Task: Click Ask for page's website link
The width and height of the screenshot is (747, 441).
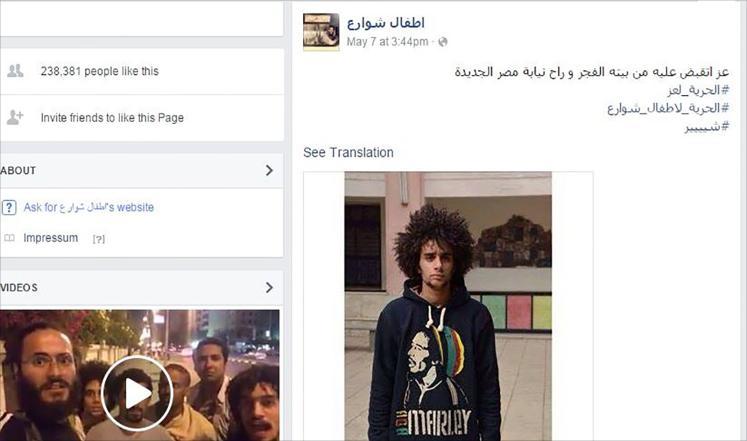Action: coord(89,207)
